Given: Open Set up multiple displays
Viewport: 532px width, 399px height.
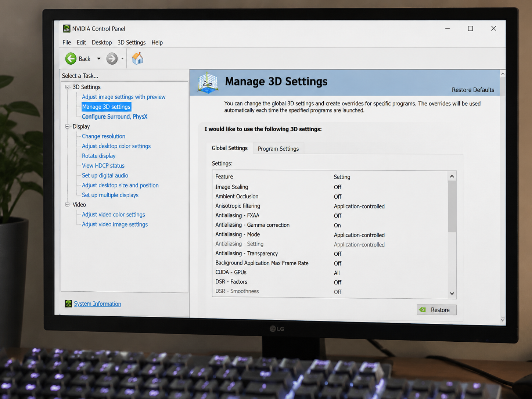Looking at the screenshot, I should pos(110,195).
